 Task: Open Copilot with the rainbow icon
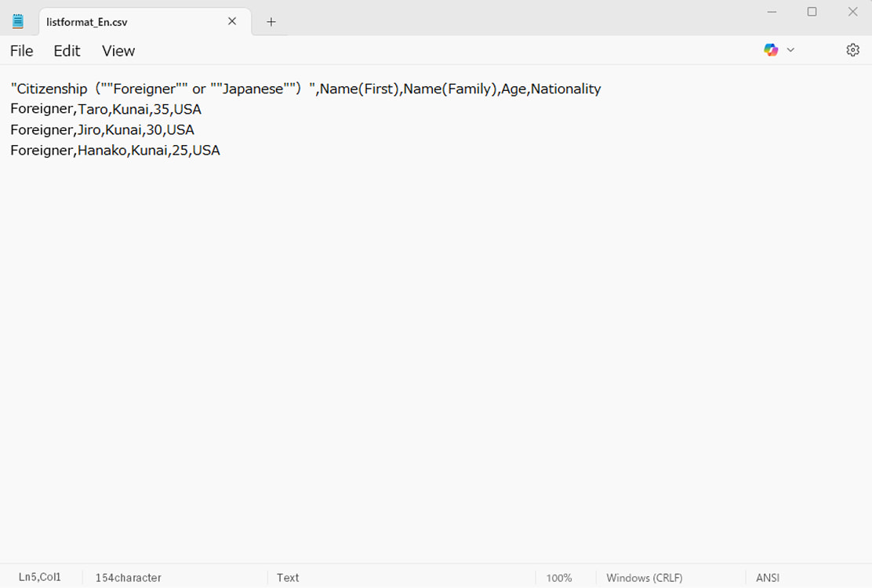[771, 49]
